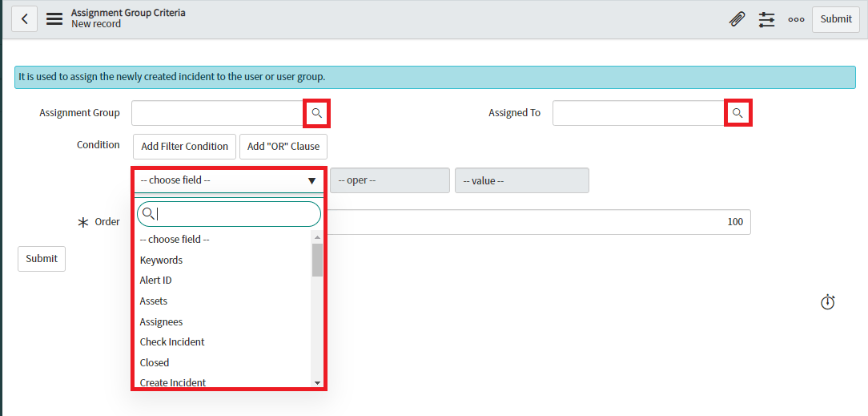Click the Add Filter Condition button
Viewport: 868px width, 416px height.
tap(184, 147)
